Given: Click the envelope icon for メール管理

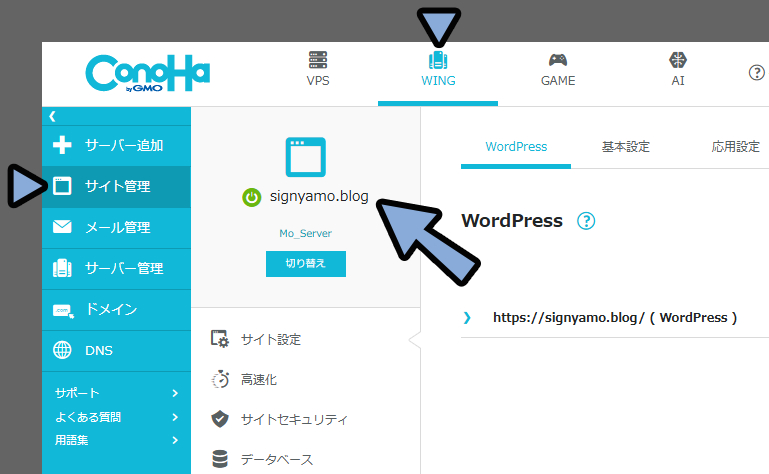Looking at the screenshot, I should [x=62, y=227].
